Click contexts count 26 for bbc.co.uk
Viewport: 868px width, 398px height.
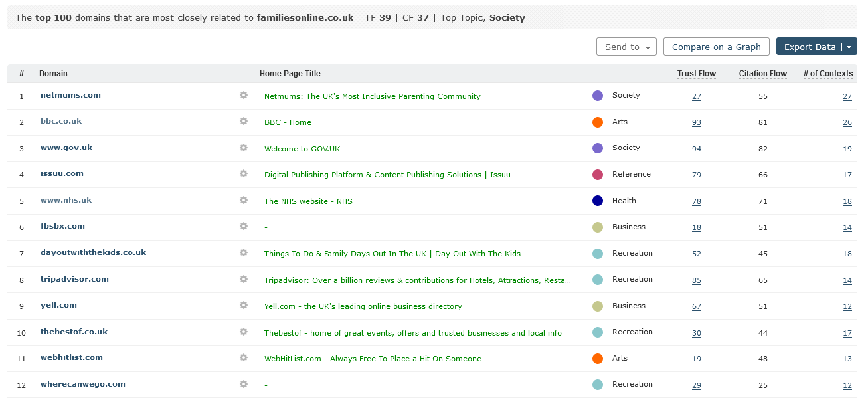(847, 122)
